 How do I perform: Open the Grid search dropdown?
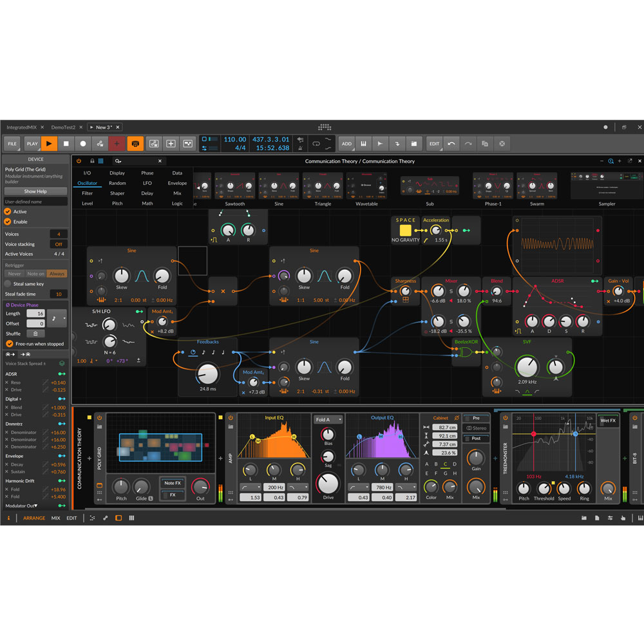point(118,161)
